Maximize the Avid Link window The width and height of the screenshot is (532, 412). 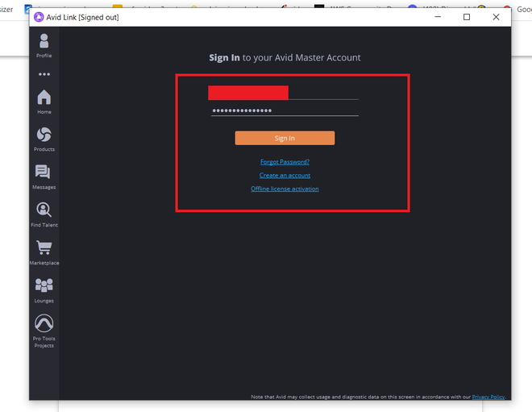[467, 17]
